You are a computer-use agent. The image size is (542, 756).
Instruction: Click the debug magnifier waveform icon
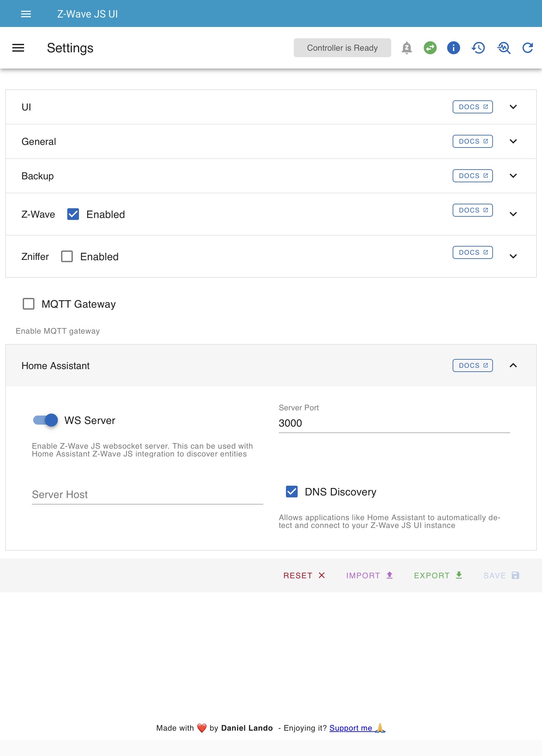(x=504, y=48)
